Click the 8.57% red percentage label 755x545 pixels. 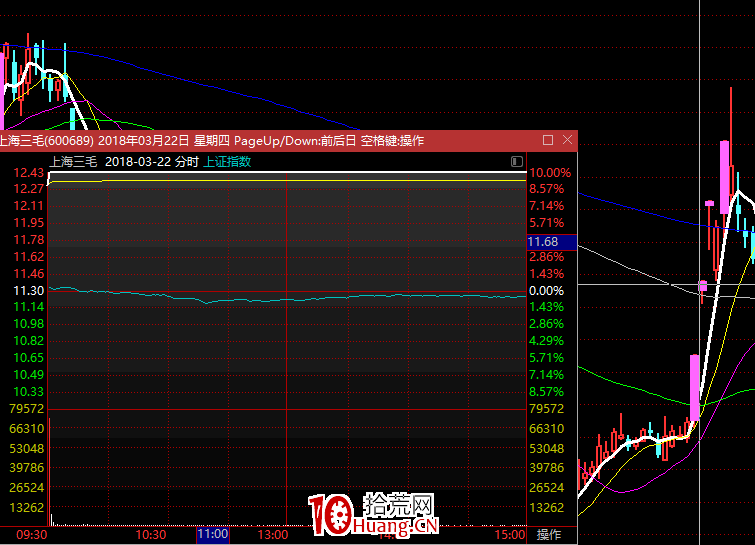(x=547, y=189)
